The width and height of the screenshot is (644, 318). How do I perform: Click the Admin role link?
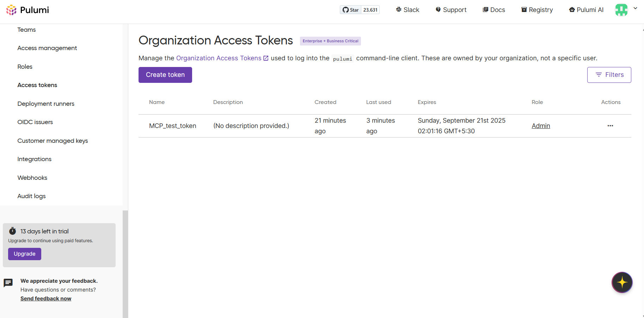(x=541, y=126)
